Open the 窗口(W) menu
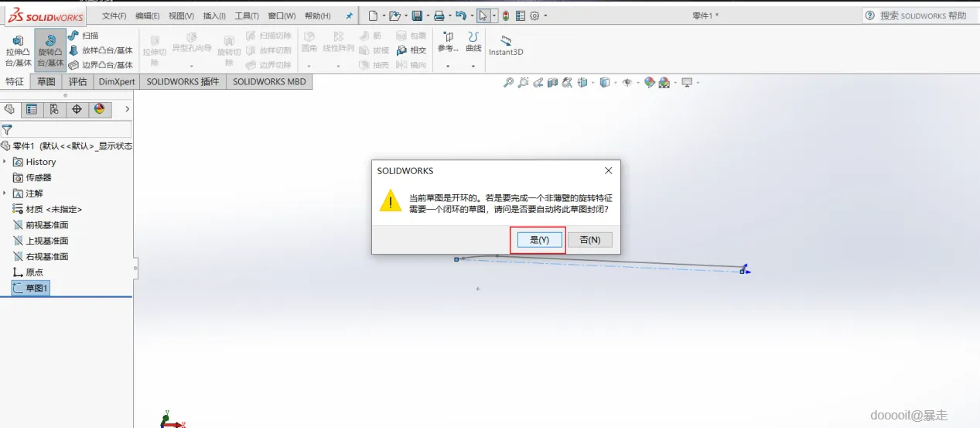Image resolution: width=980 pixels, height=428 pixels. click(x=282, y=15)
